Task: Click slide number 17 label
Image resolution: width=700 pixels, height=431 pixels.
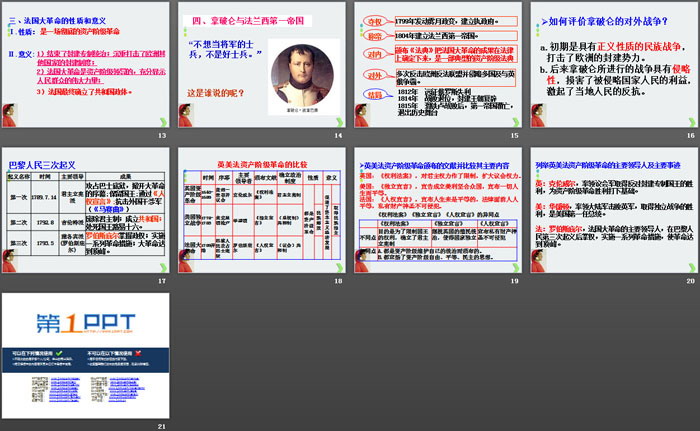Action: pos(162,281)
